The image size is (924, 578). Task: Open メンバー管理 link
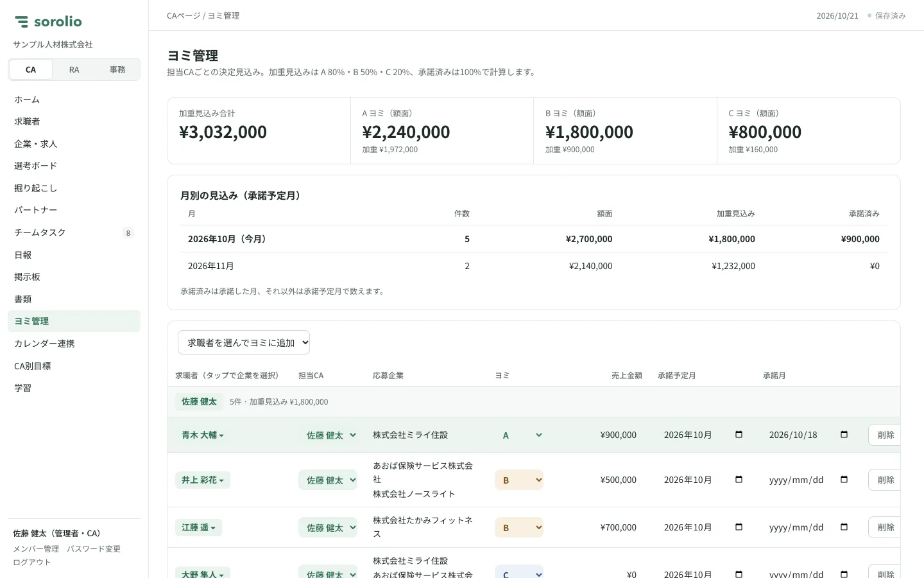(36, 549)
